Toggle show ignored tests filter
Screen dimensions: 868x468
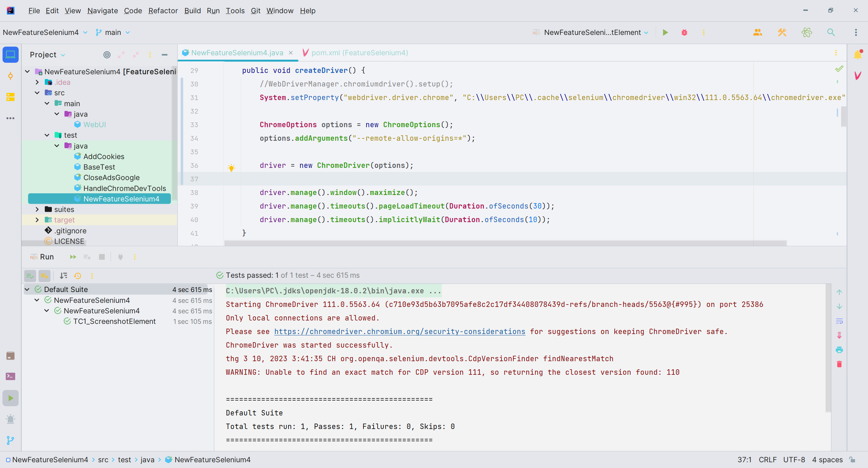click(44, 276)
